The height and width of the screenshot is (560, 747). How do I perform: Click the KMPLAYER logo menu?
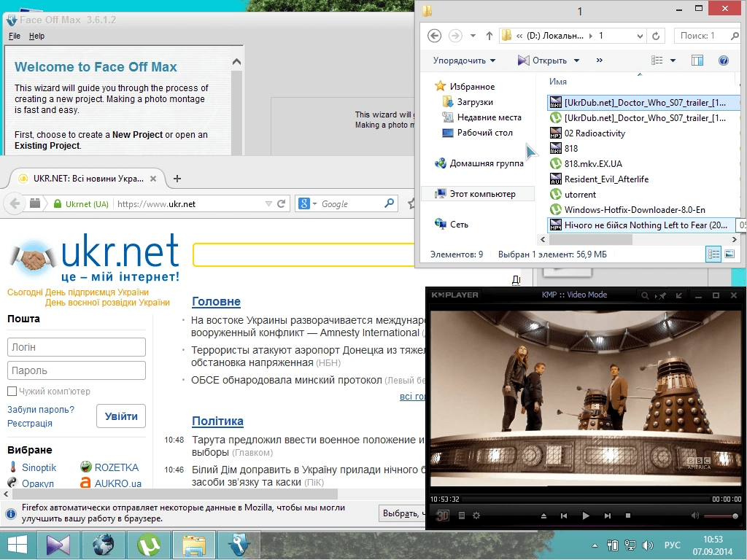pos(455,295)
